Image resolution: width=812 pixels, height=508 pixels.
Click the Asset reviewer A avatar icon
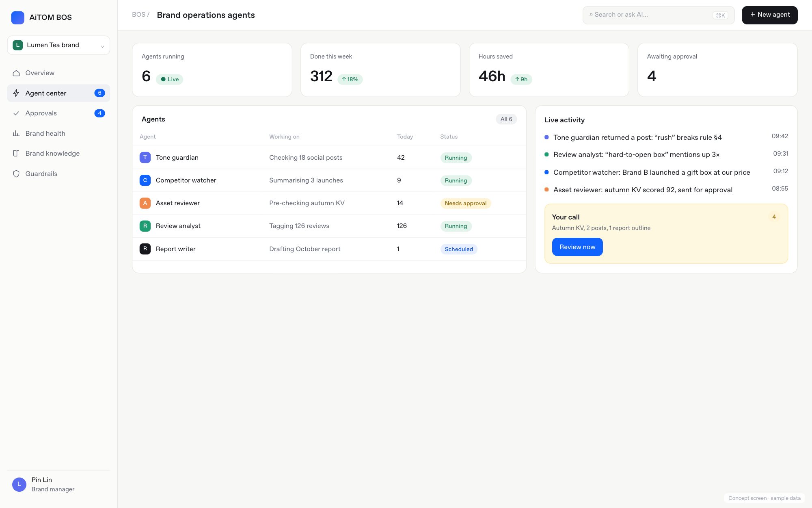pos(145,203)
